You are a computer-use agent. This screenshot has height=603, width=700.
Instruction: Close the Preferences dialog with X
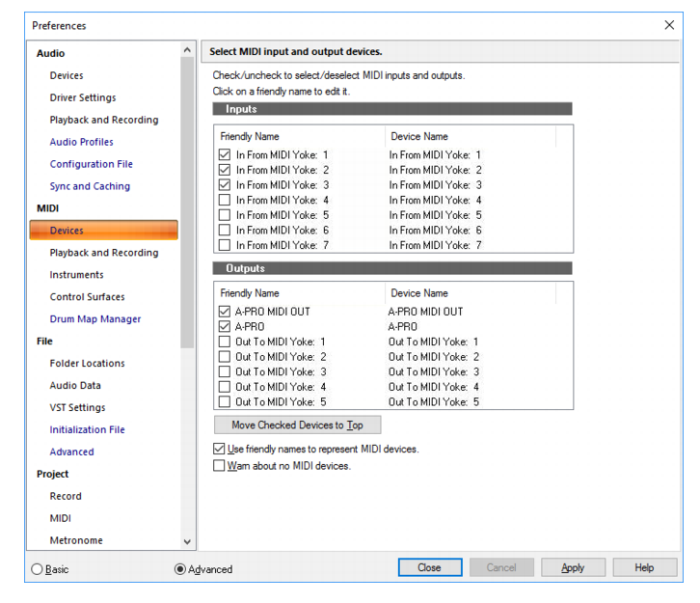(669, 25)
